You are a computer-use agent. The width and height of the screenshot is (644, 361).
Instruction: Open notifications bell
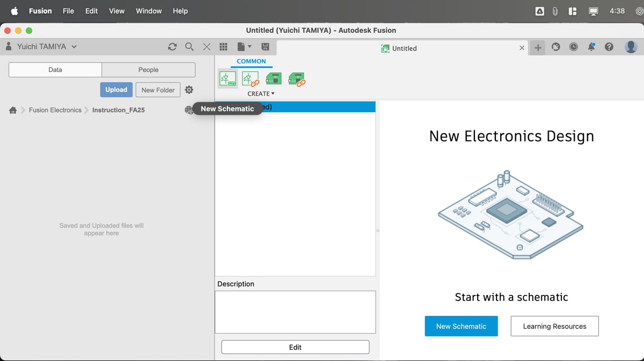click(x=591, y=47)
